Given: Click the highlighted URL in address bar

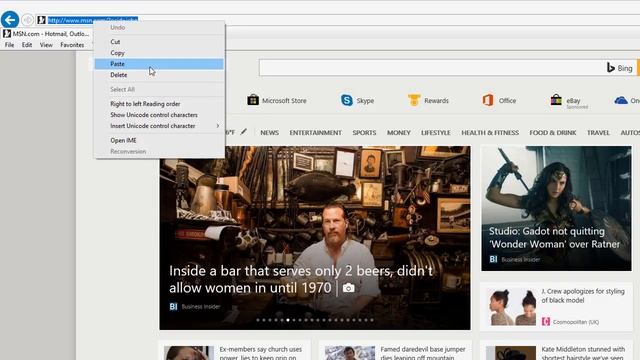Looking at the screenshot, I should (93, 20).
